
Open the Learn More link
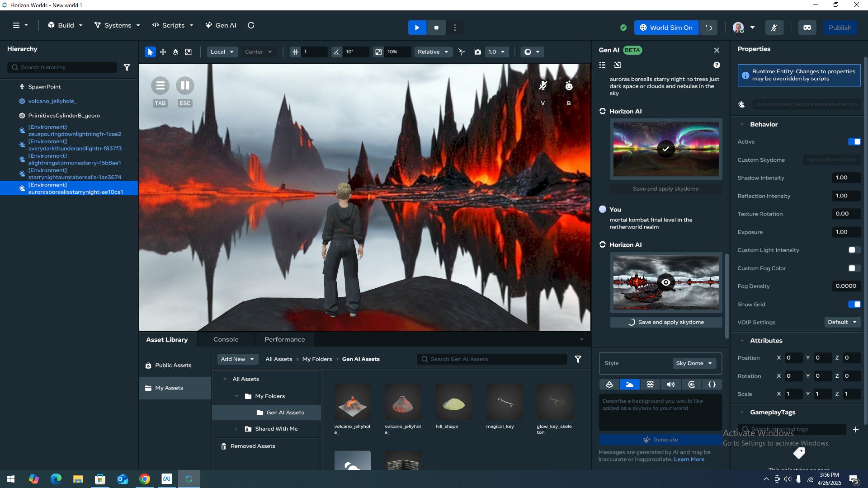689,459
